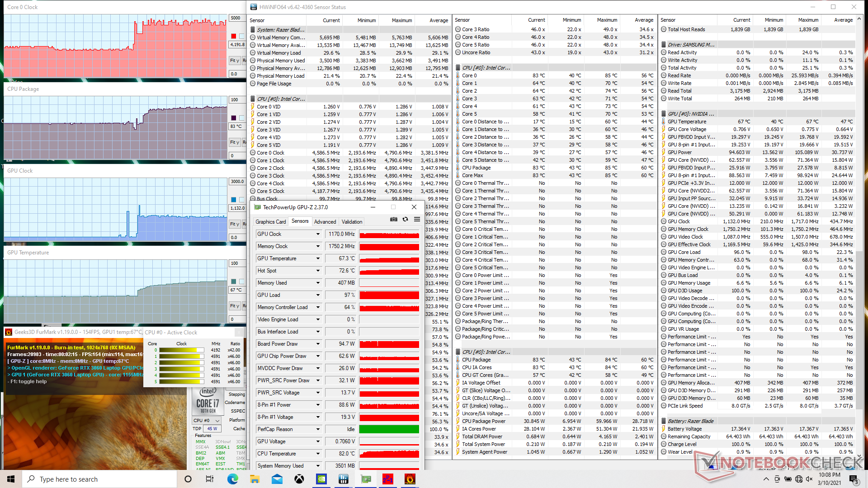Open the NVIDIA app from the taskbar
Screen dimensions: 868x488
point(321,479)
